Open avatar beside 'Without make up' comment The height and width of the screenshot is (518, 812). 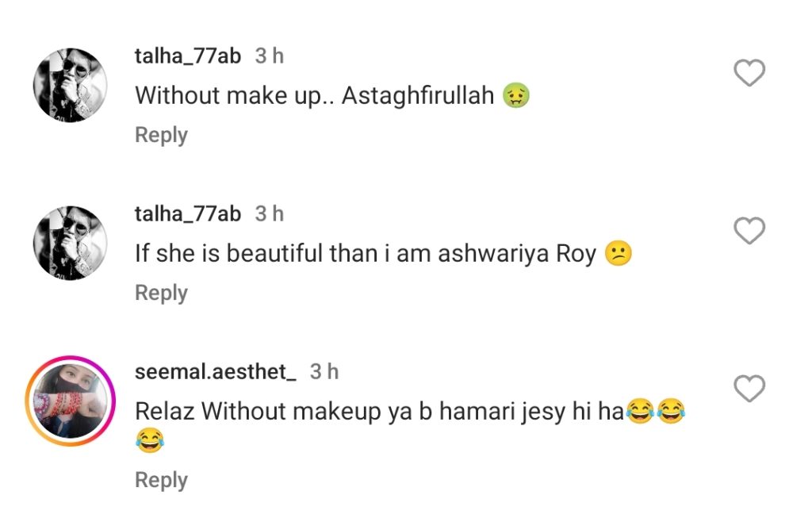tap(70, 86)
